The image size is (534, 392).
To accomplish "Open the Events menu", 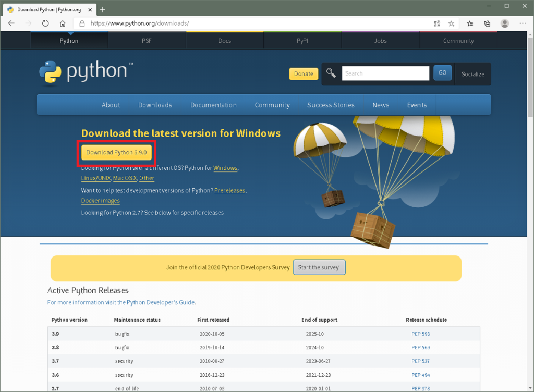I will coord(417,105).
